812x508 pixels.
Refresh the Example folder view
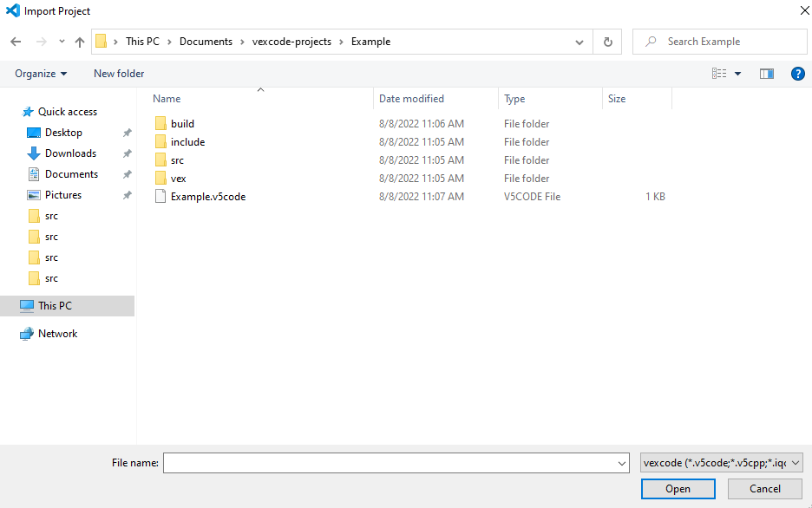(x=607, y=41)
